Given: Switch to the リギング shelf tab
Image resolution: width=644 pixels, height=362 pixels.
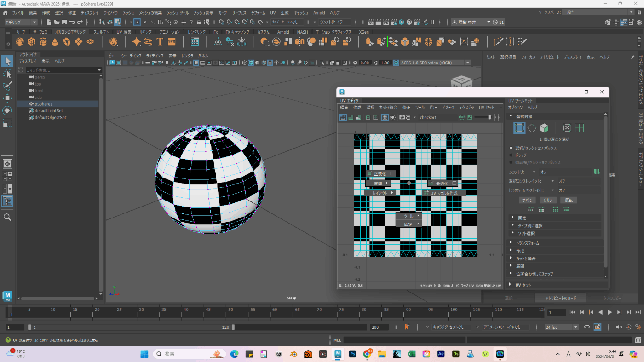Looking at the screenshot, I should pos(146,32).
